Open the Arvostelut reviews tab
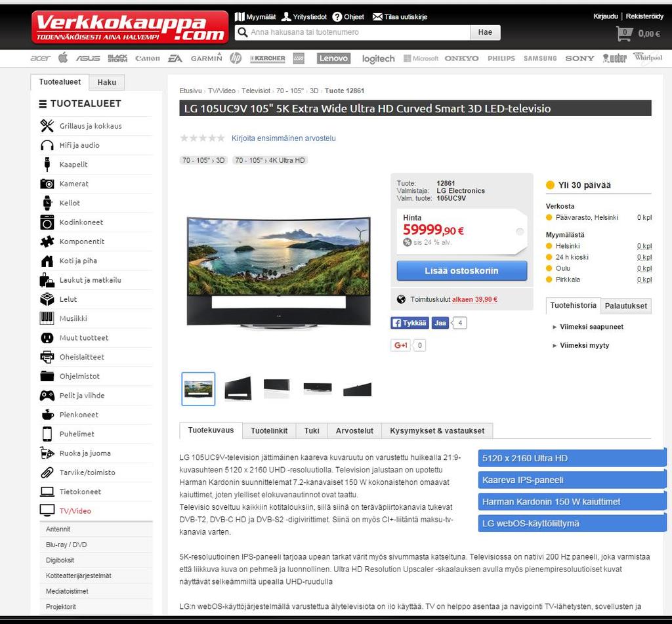 tap(354, 430)
